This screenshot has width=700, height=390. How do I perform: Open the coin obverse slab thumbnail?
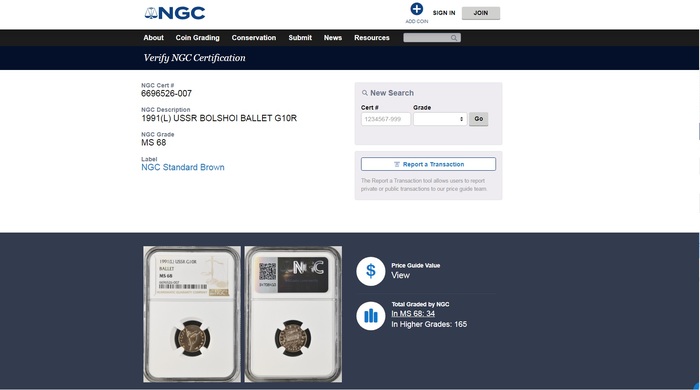192,314
